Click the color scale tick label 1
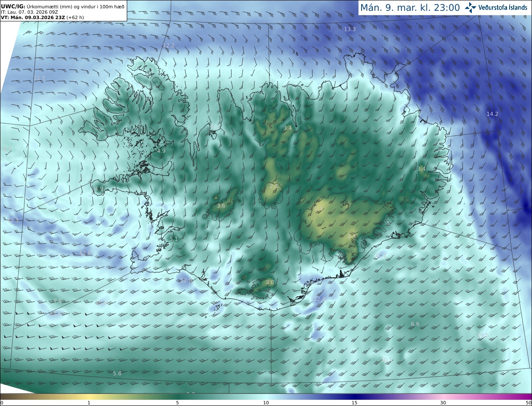532x406 pixels. 89,403
